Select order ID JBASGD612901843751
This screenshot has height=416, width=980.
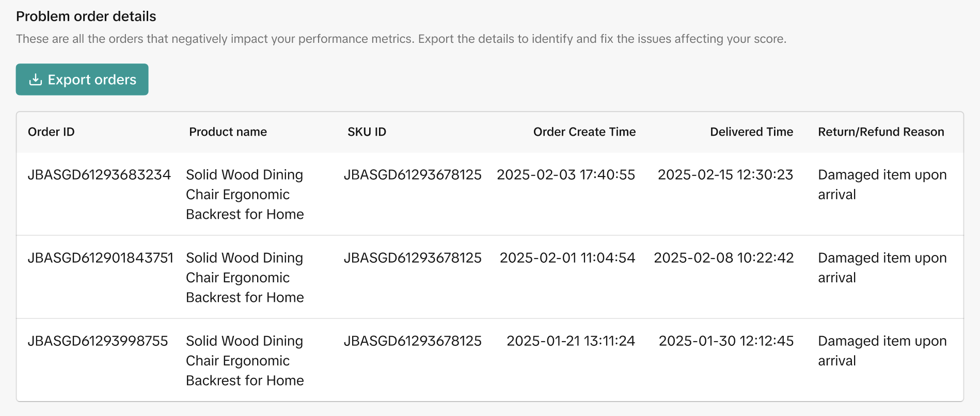tap(101, 258)
